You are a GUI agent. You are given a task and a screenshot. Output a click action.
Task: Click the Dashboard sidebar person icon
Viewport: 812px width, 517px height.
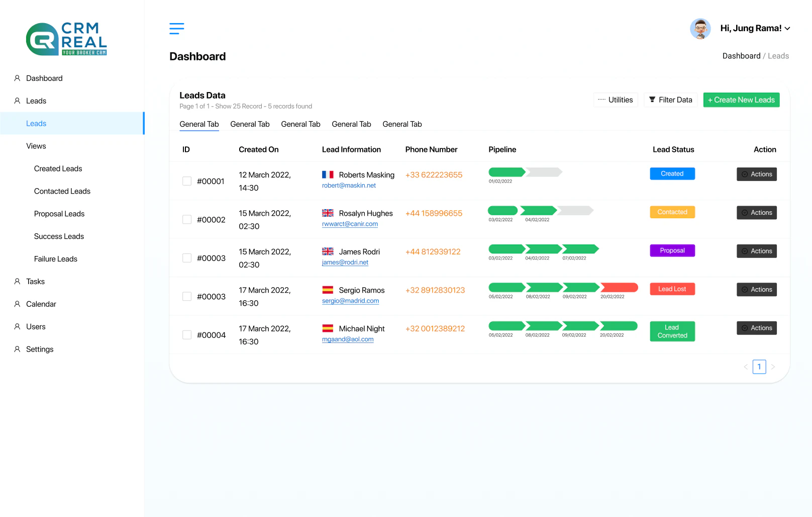17,78
